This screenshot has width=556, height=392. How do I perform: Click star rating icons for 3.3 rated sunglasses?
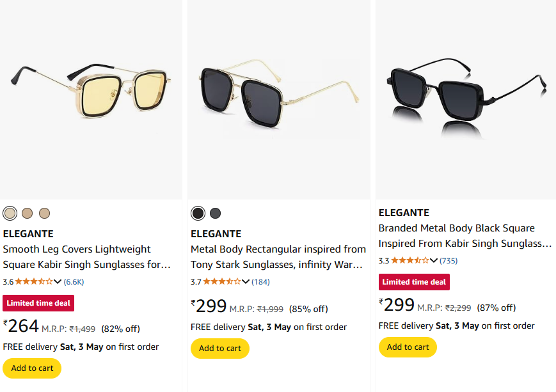click(x=410, y=260)
